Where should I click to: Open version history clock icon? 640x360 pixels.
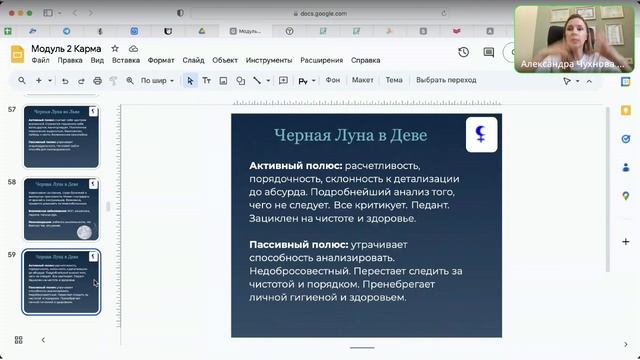point(463,52)
